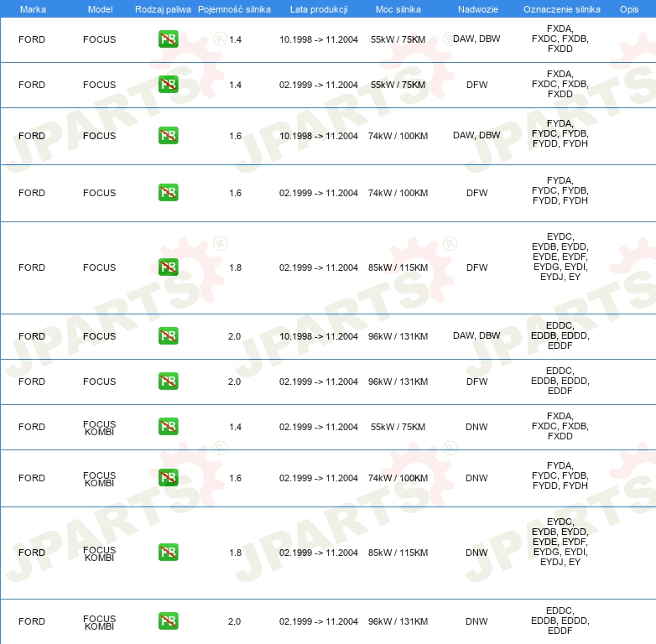
Task: Click petrol icon in Focus 1.8 DFW row
Action: [168, 267]
